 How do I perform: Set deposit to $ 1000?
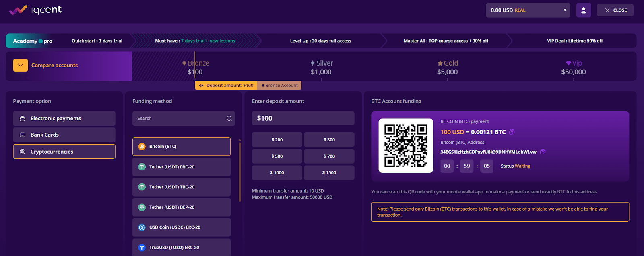277,173
